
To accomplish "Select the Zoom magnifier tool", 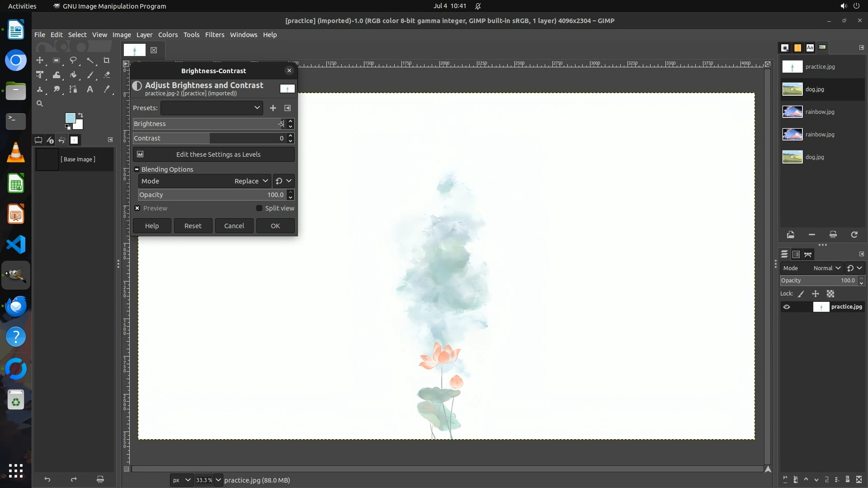I will coord(40,104).
